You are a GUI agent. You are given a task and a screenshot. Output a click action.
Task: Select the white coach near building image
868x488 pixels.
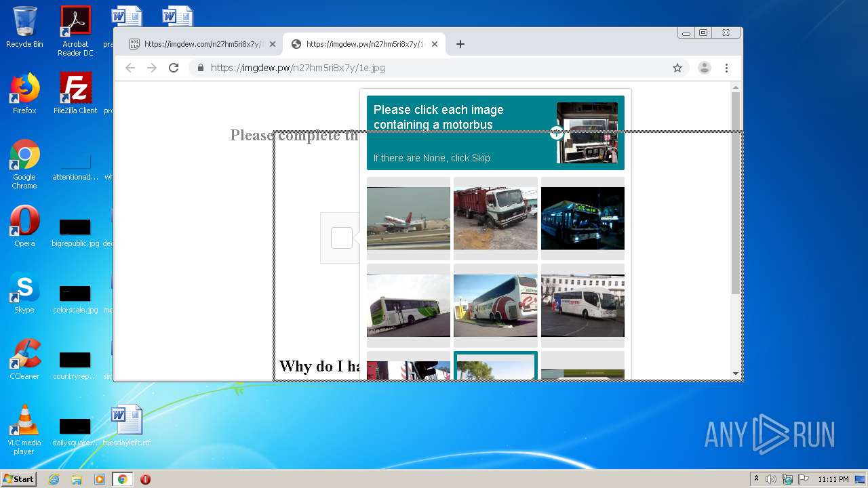[583, 306]
